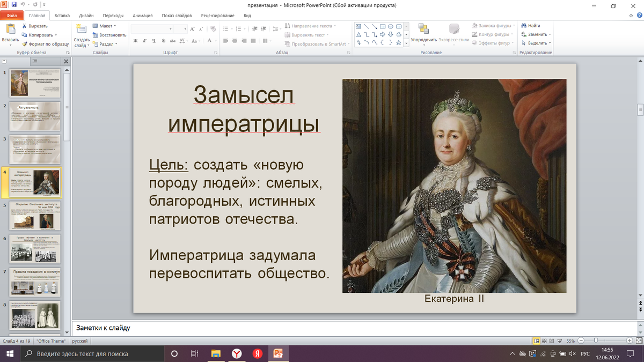Click Формат по образцу format painter
Image resolution: width=644 pixels, height=362 pixels.
pos(45,44)
